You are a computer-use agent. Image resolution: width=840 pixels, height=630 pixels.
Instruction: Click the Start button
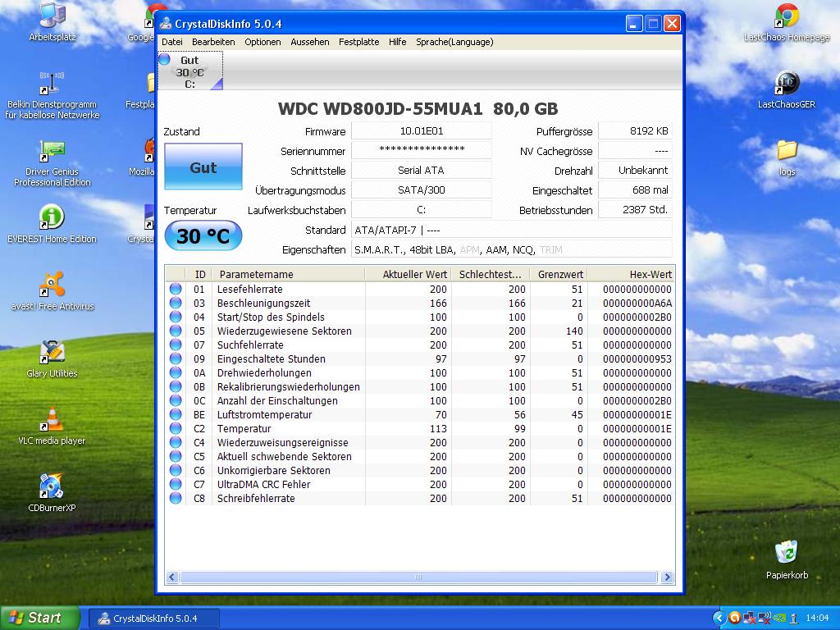pyautogui.click(x=39, y=618)
